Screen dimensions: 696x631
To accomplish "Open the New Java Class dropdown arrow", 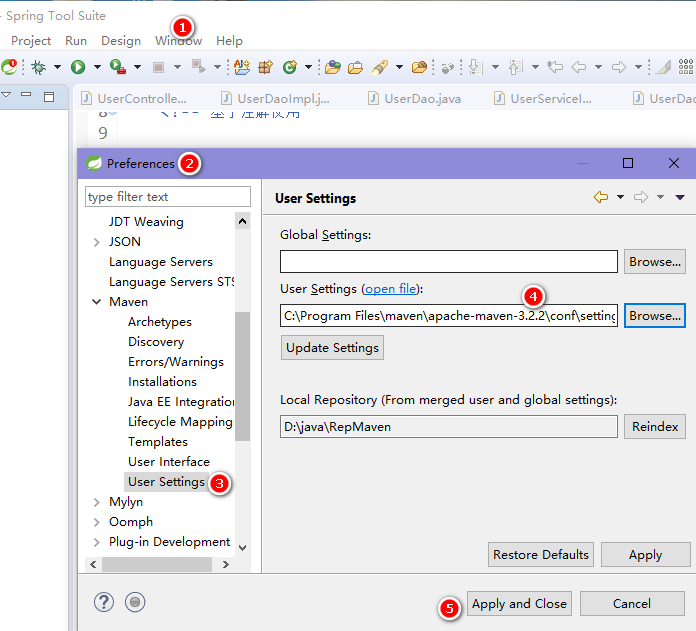I will tap(308, 67).
